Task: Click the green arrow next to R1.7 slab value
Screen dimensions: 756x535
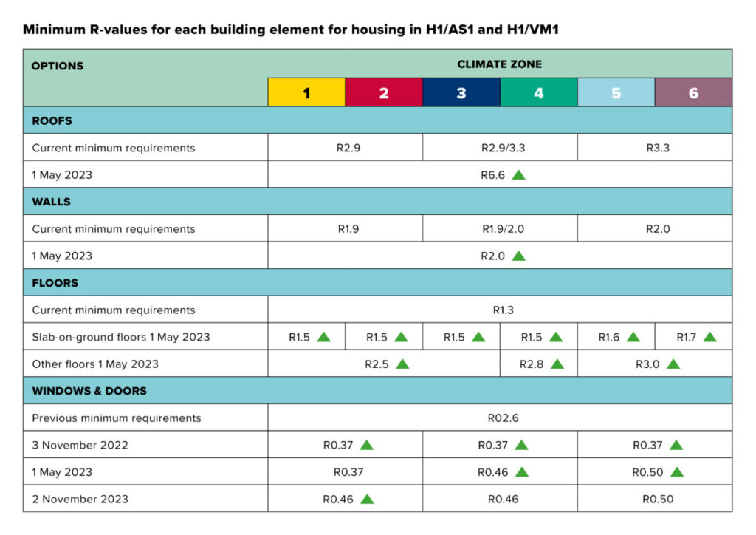Action: [709, 335]
